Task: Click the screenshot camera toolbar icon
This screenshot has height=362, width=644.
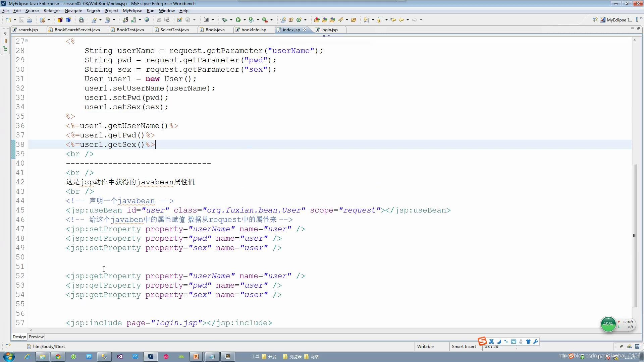Action: tap(206, 20)
